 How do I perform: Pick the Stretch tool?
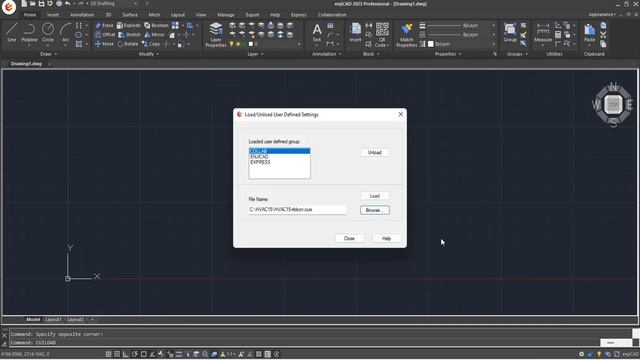coord(129,35)
